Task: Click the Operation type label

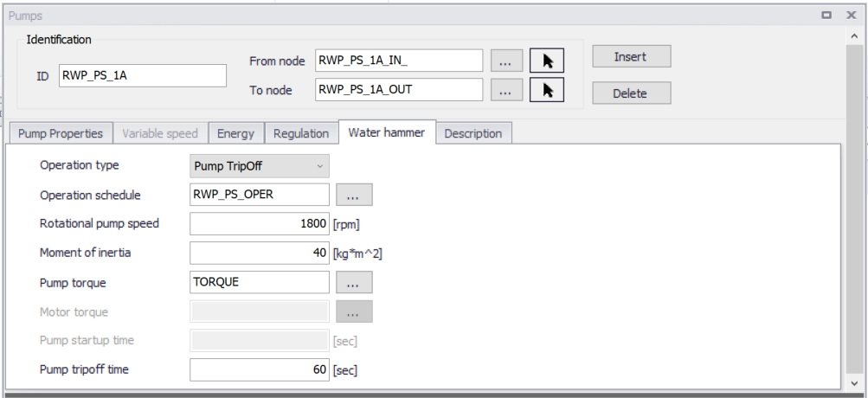Action: [79, 165]
